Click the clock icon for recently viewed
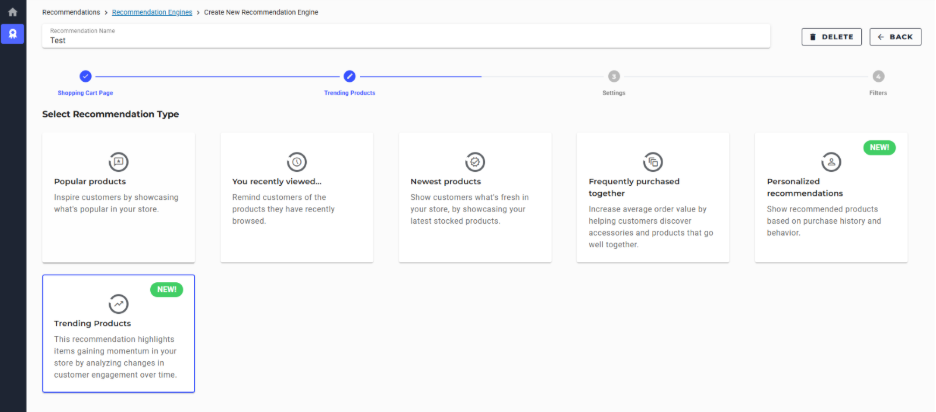The height and width of the screenshot is (412, 936). click(x=297, y=162)
